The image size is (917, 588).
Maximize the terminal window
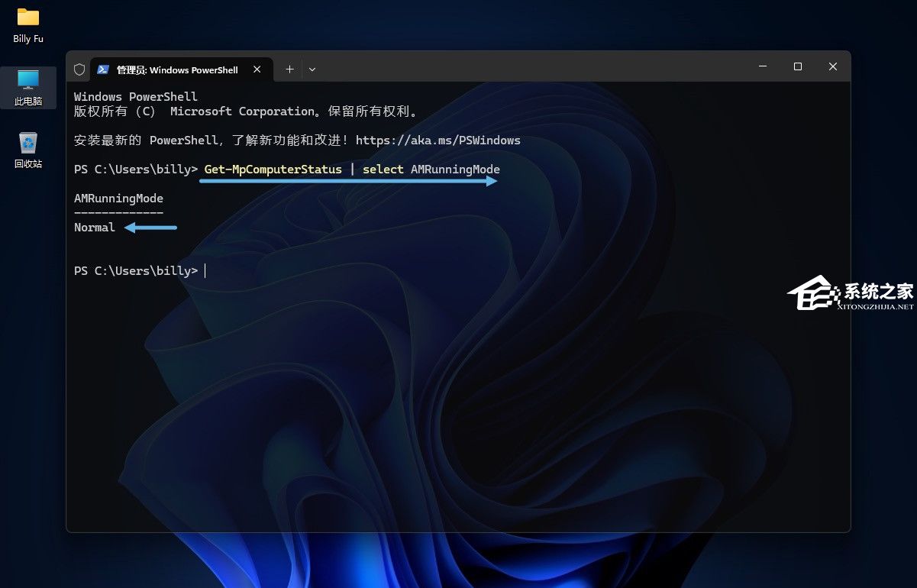[798, 66]
